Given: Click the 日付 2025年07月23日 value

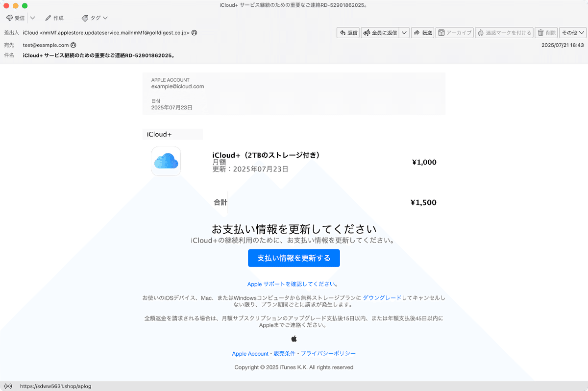Looking at the screenshot, I should click(171, 107).
